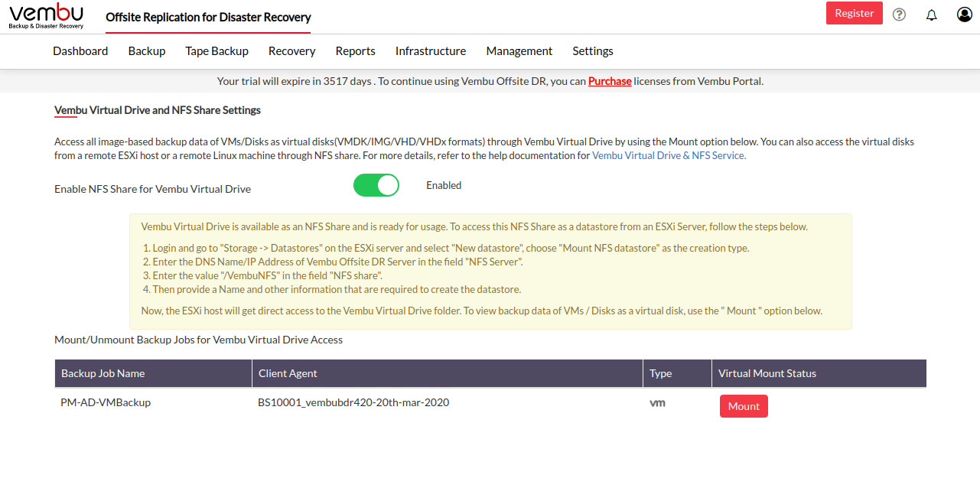Open the notifications bell icon
980x488 pixels.
[x=931, y=15]
